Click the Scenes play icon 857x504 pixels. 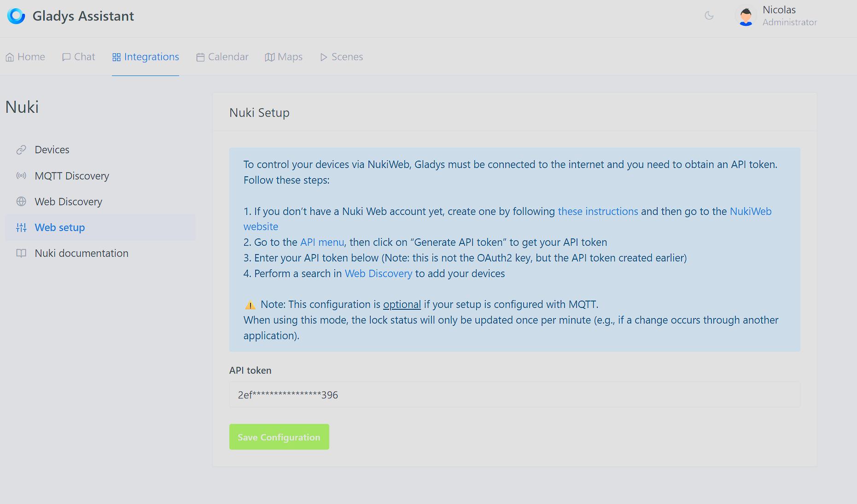[324, 57]
